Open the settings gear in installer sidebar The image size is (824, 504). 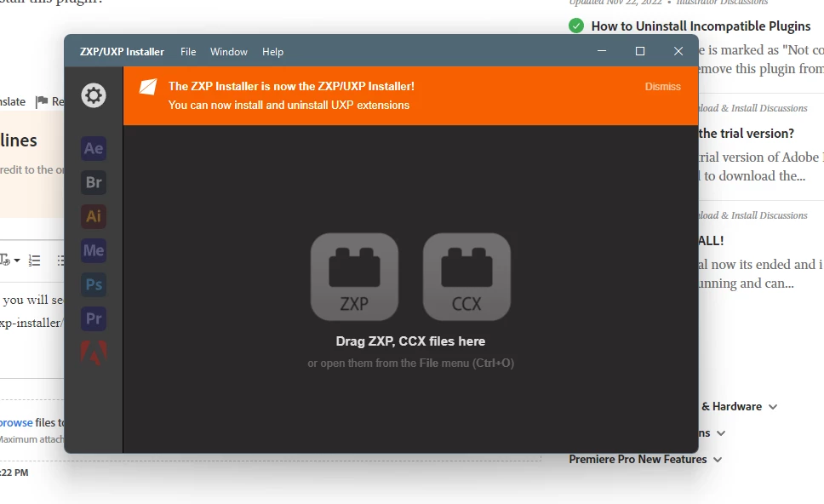pyautogui.click(x=94, y=95)
